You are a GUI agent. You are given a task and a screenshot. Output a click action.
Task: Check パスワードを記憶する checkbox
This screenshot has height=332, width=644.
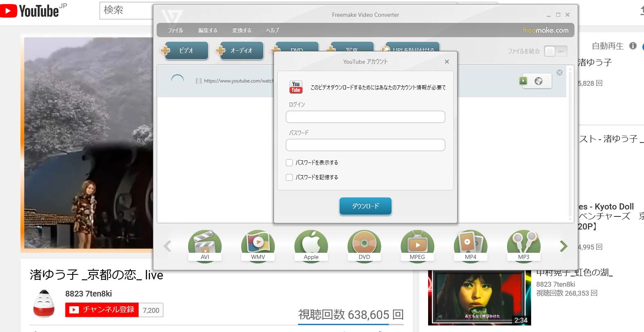pos(289,177)
